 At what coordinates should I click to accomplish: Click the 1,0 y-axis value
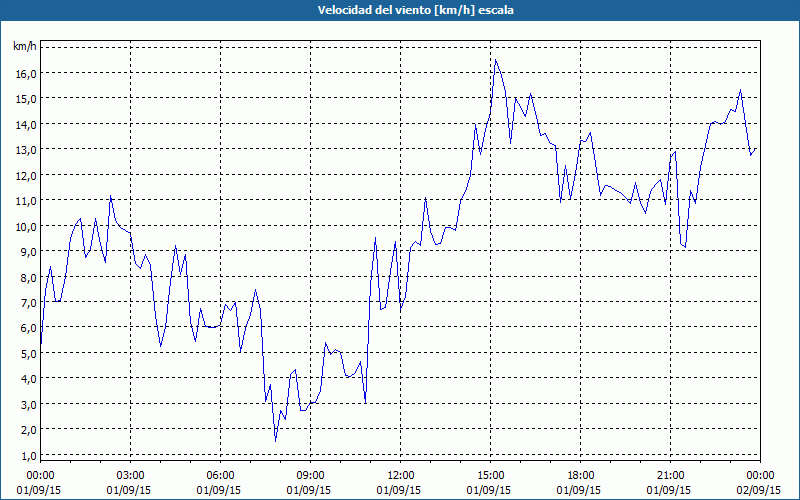(29, 455)
